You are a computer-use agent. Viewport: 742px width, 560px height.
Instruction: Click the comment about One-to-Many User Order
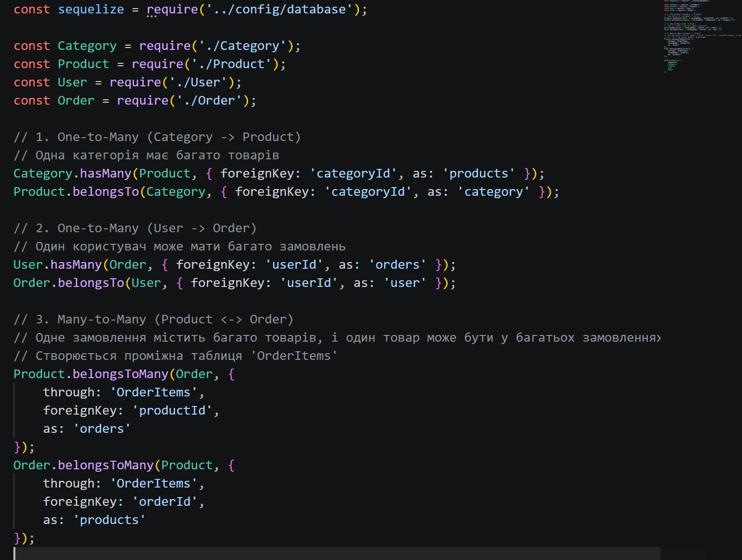(x=134, y=227)
